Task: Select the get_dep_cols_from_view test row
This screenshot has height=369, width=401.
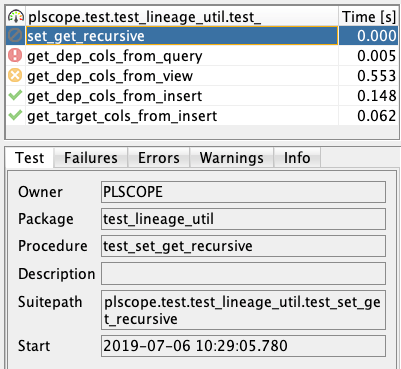Action: 202,76
